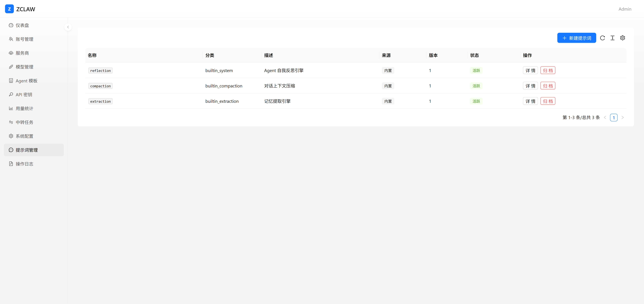This screenshot has height=304, width=644.
Task: Click the ZCLAW logo icon
Action: pos(9,9)
